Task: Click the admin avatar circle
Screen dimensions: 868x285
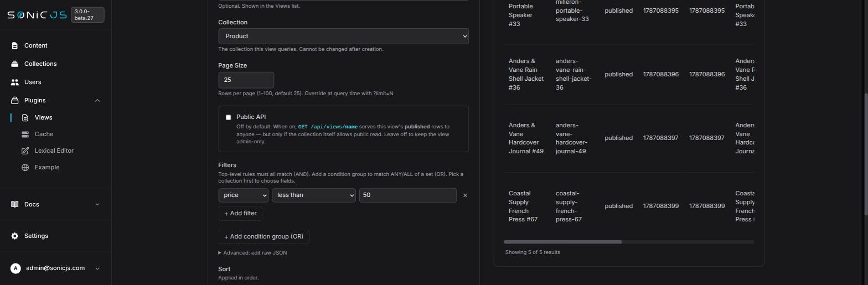Action: [x=15, y=268]
